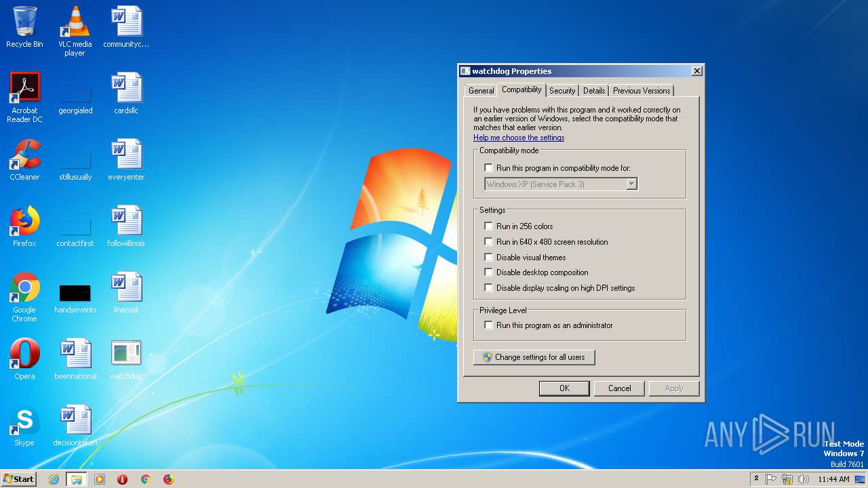Launch VLC media player shortcut
Image resolution: width=868 pixels, height=488 pixels.
point(75,30)
